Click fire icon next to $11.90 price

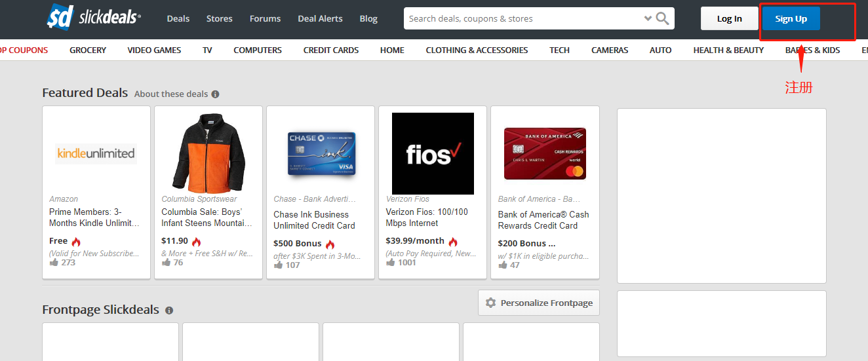pyautogui.click(x=196, y=242)
